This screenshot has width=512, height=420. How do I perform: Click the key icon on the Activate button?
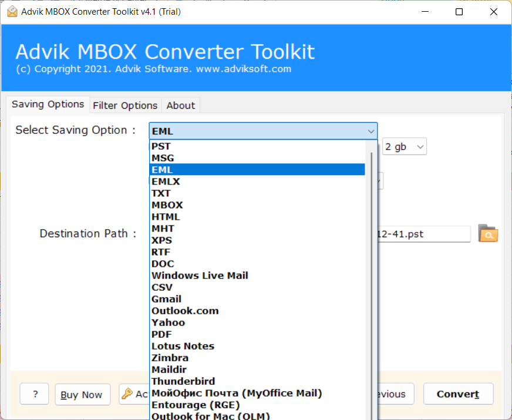pos(127,394)
